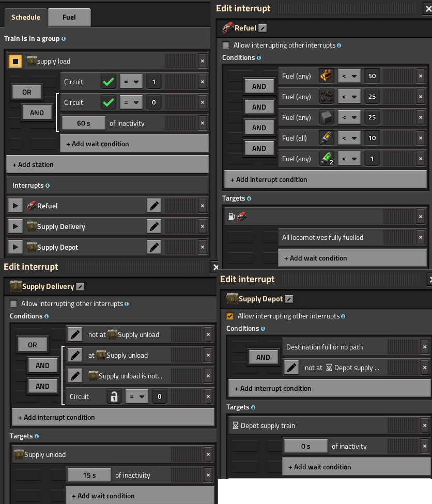The image size is (432, 504).
Task: Enable 'Allow interrupting other interrupts' for Refuel
Action: 226,45
